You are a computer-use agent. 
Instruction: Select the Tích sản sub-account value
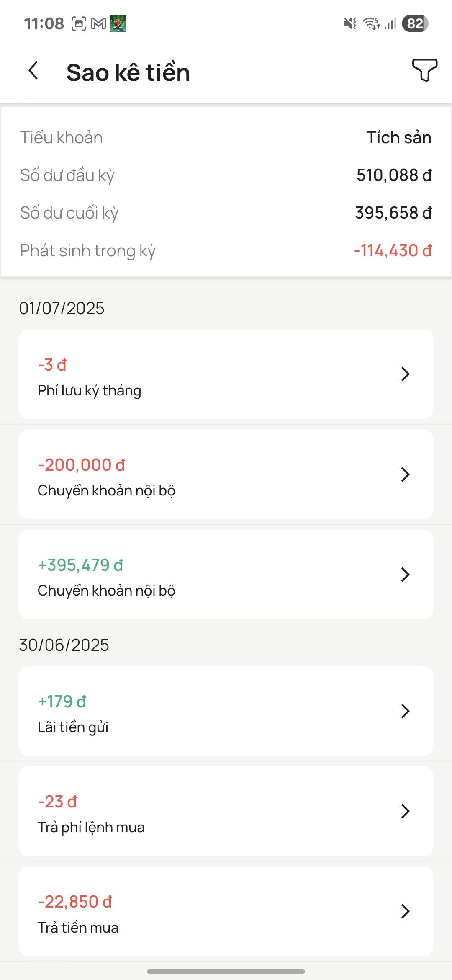click(398, 138)
